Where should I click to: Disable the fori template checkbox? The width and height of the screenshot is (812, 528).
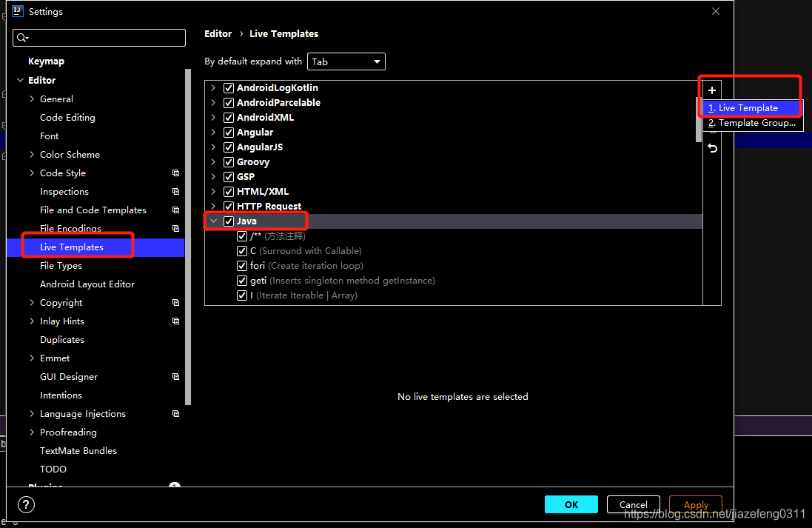coord(242,266)
